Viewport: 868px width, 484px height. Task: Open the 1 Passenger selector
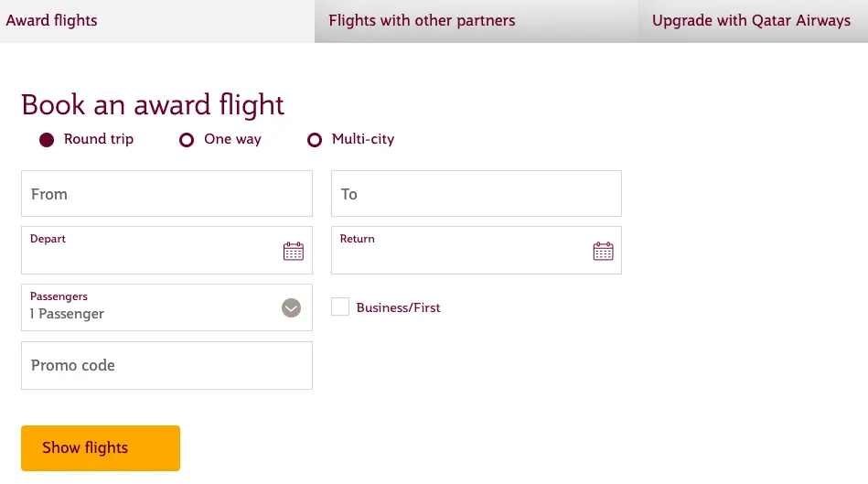(166, 307)
